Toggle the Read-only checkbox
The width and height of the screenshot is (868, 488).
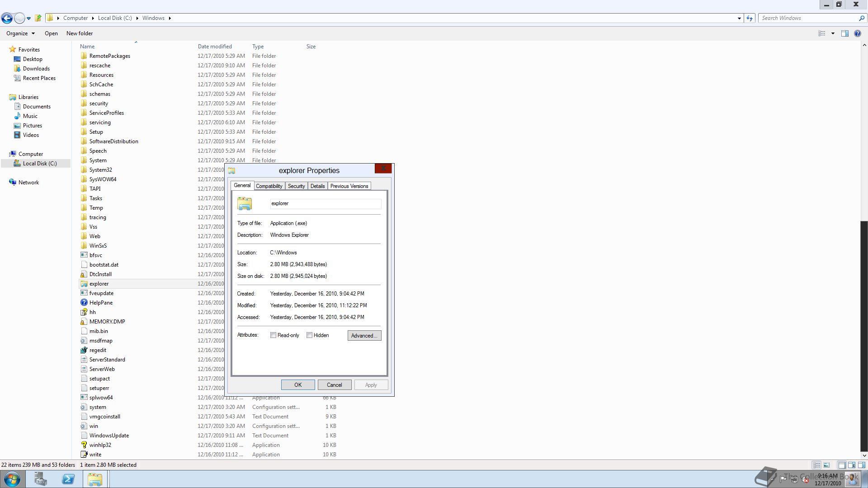[273, 335]
